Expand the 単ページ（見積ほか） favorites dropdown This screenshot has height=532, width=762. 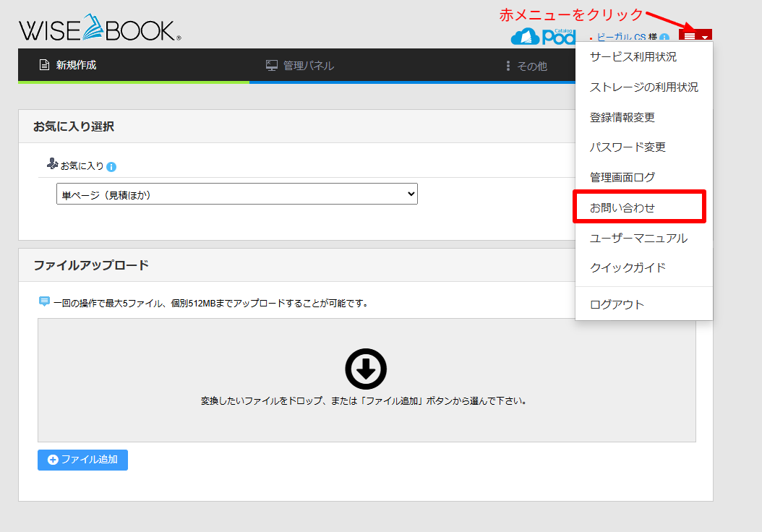coord(236,194)
